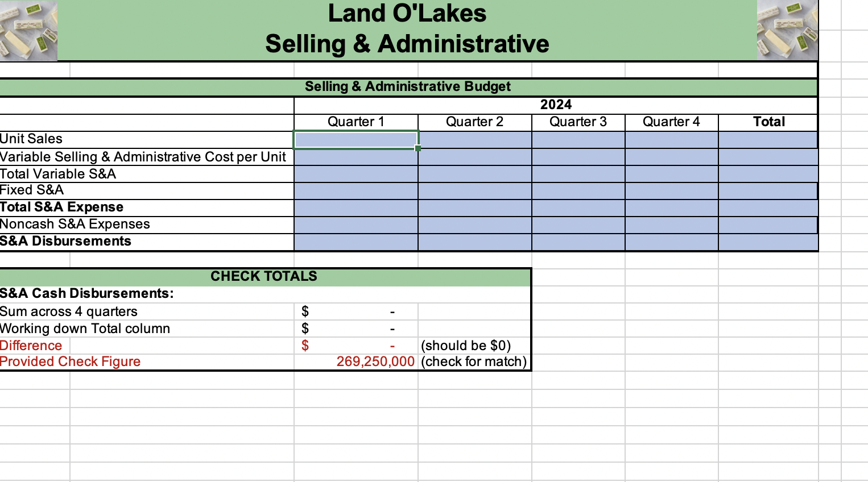This screenshot has width=868, height=482.
Task: Click the 'Sum across 4 quarters' label
Action: pyautogui.click(x=69, y=311)
